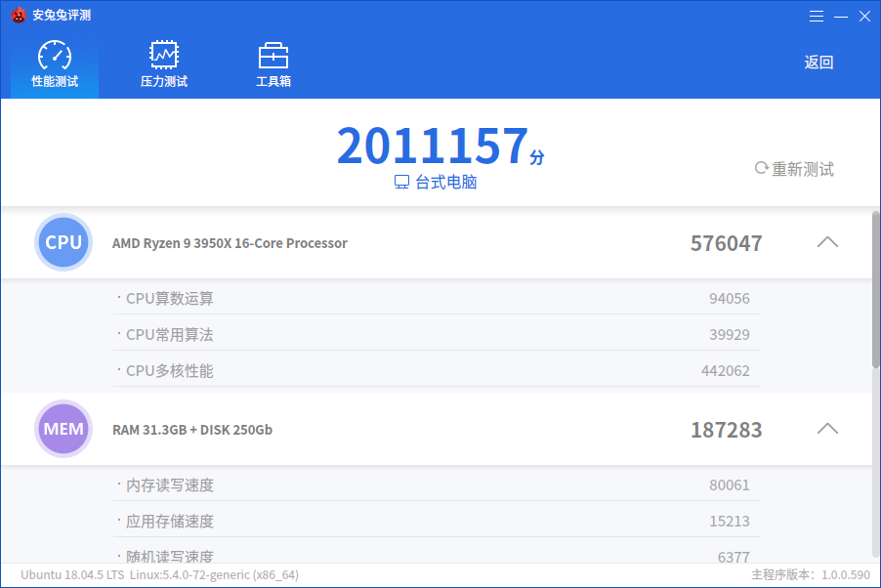
Task: Click the AMD Ryzen 9 3950X header row
Action: pyautogui.click(x=437, y=242)
